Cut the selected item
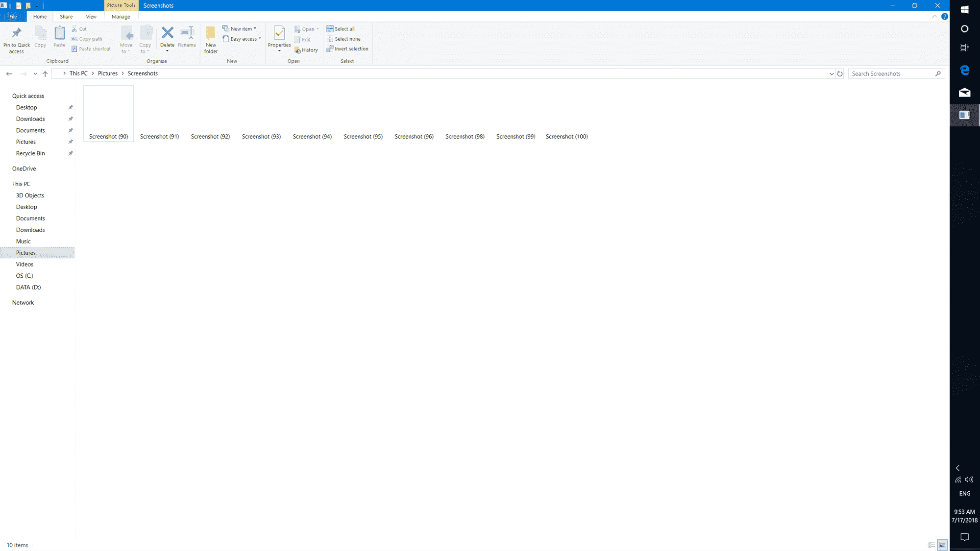 (79, 29)
